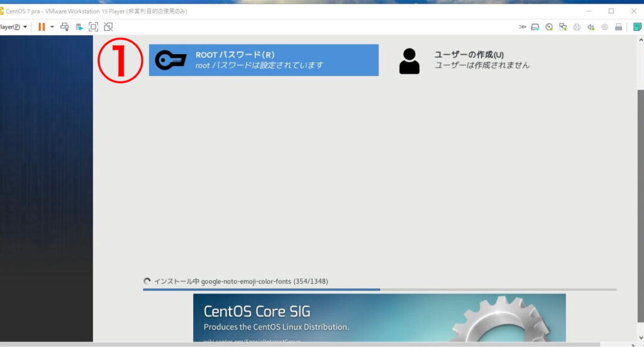
Task: Click the installation progress bar
Action: [x=379, y=290]
